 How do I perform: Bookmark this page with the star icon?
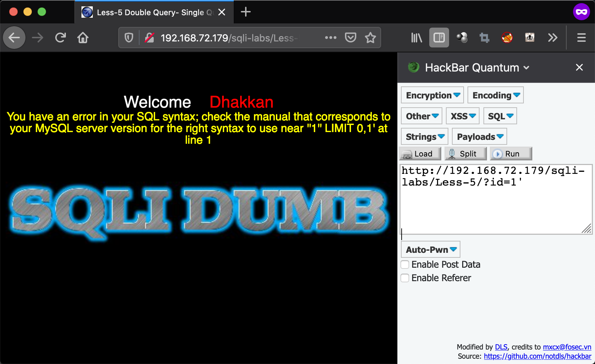(370, 38)
